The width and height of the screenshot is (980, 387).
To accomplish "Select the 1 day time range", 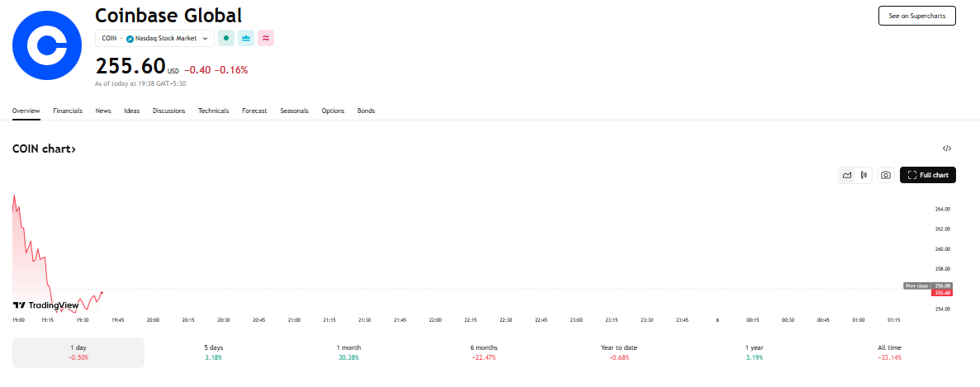I will coord(78,352).
